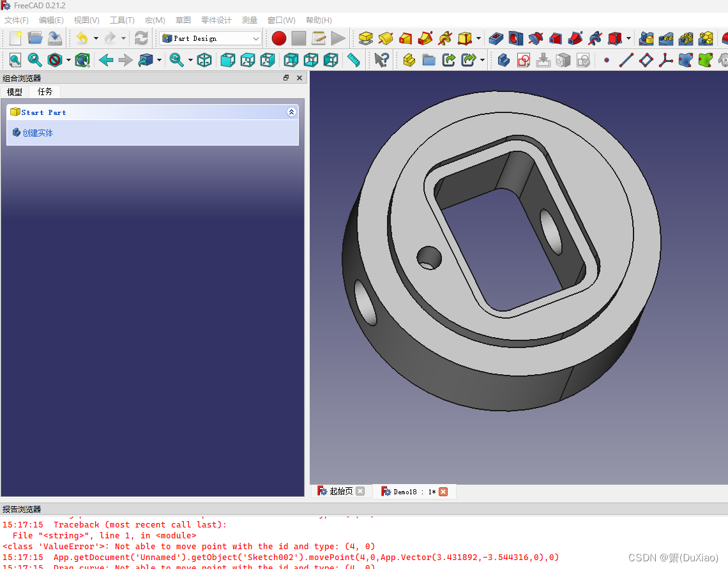Image resolution: width=728 pixels, height=569 pixels.
Task: Click the Revolution tool icon
Action: pos(385,38)
